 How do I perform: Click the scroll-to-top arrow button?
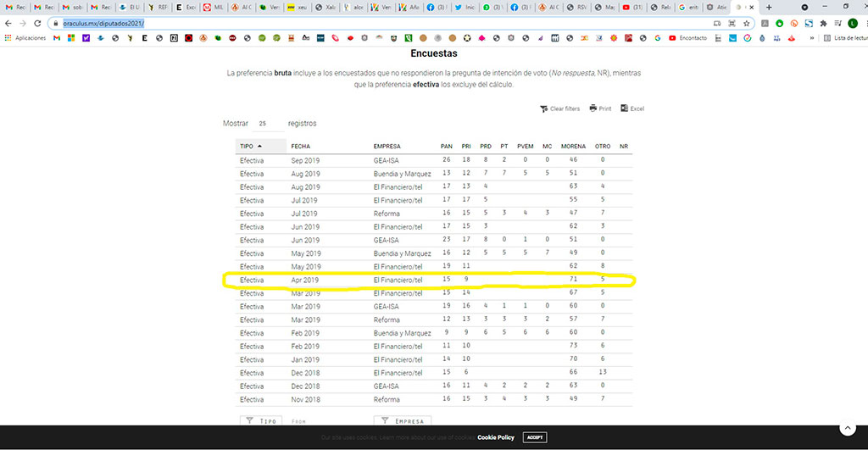847,430
